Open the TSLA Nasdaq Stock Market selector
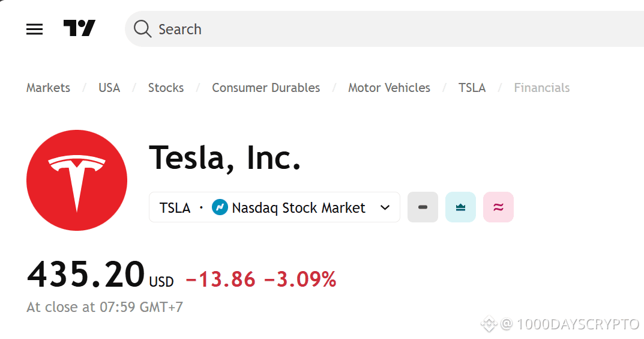The image size is (644, 339). coord(274,207)
